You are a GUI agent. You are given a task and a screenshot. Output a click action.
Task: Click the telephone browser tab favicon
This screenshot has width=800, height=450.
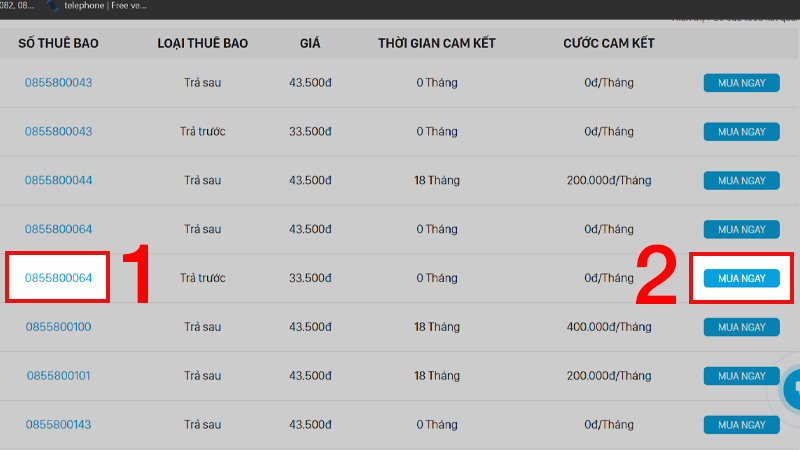click(x=53, y=5)
